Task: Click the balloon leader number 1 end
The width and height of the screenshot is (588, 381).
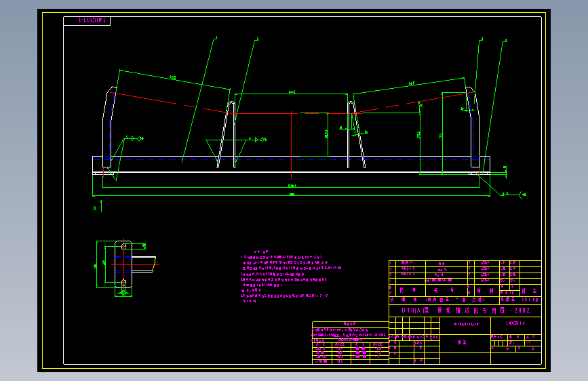Action: pos(216,37)
